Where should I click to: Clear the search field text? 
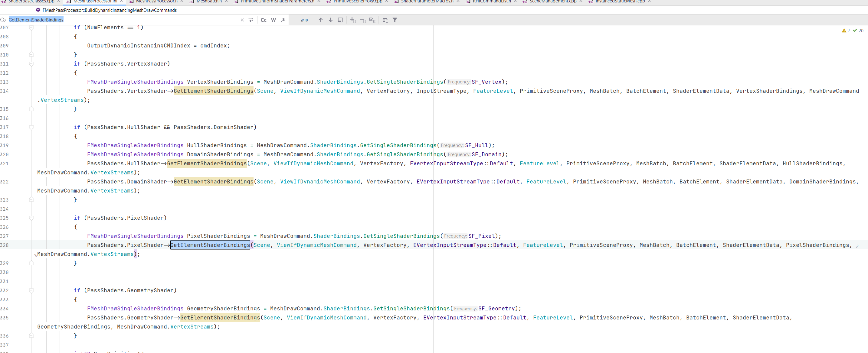point(242,20)
